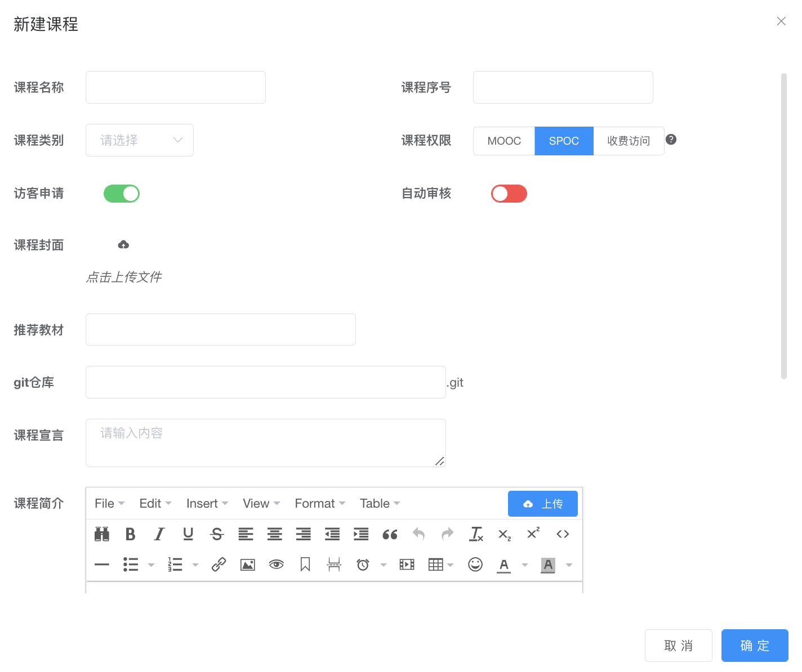Click the insert image icon
The image size is (802, 672).
[x=248, y=565]
